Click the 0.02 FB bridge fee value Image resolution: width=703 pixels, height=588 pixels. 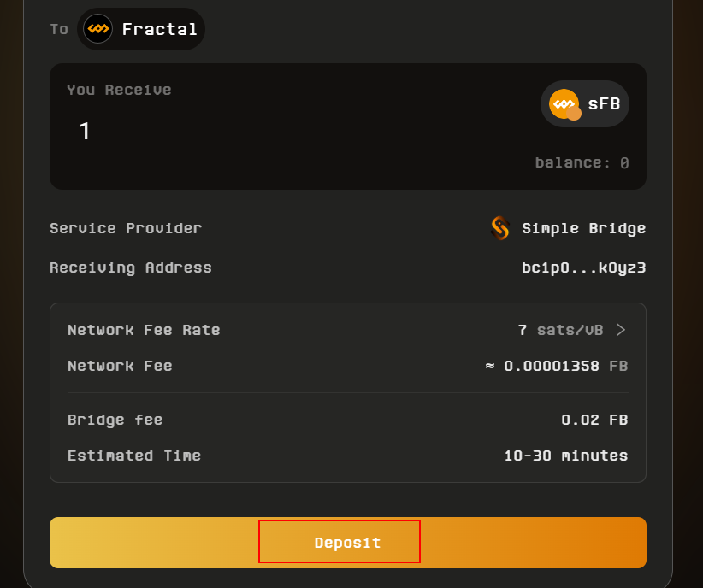pos(594,420)
